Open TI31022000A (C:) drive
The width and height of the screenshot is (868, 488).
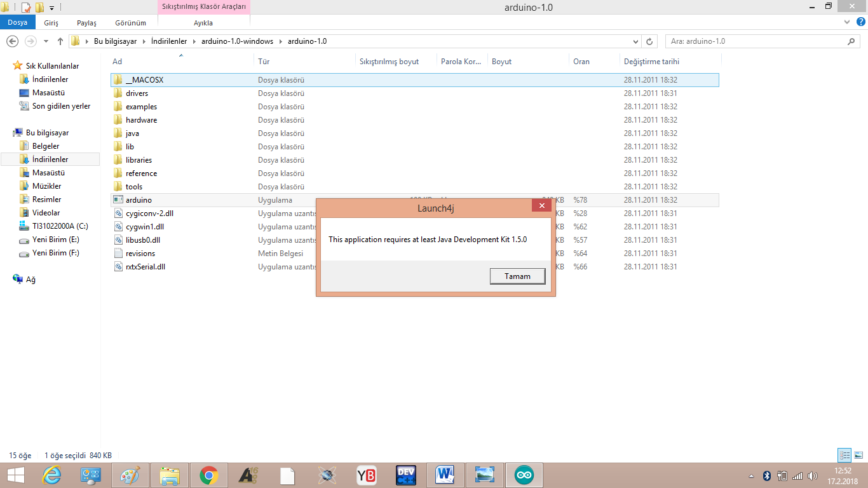tap(60, 226)
